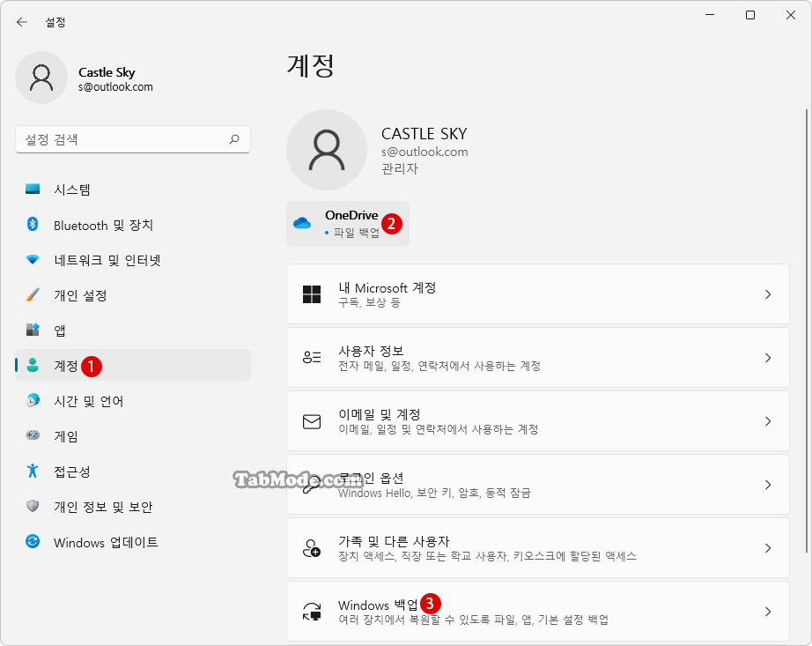Click the search magnifier icon in settings search
The image size is (812, 646).
pyautogui.click(x=234, y=139)
